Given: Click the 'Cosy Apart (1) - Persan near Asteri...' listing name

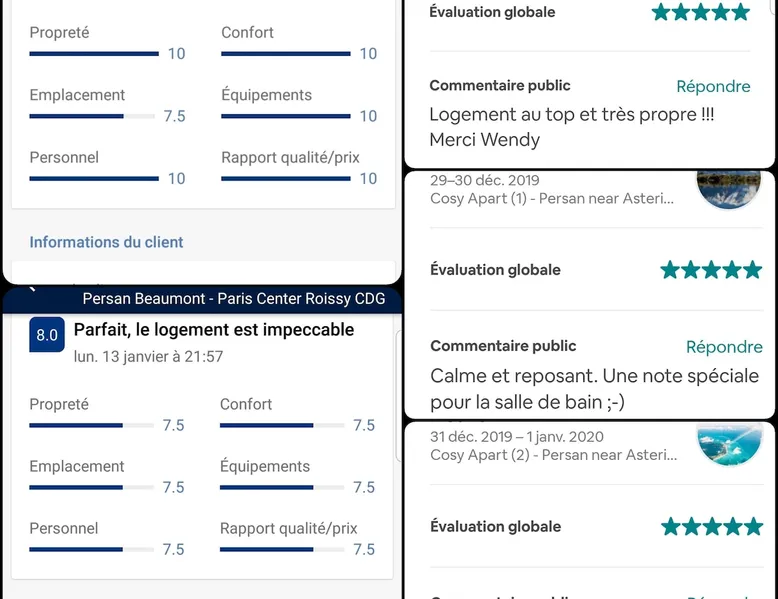Looking at the screenshot, I should click(x=552, y=198).
